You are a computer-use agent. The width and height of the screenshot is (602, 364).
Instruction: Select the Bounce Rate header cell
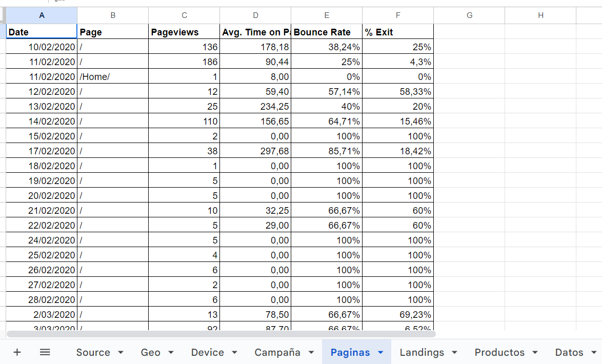(x=327, y=32)
